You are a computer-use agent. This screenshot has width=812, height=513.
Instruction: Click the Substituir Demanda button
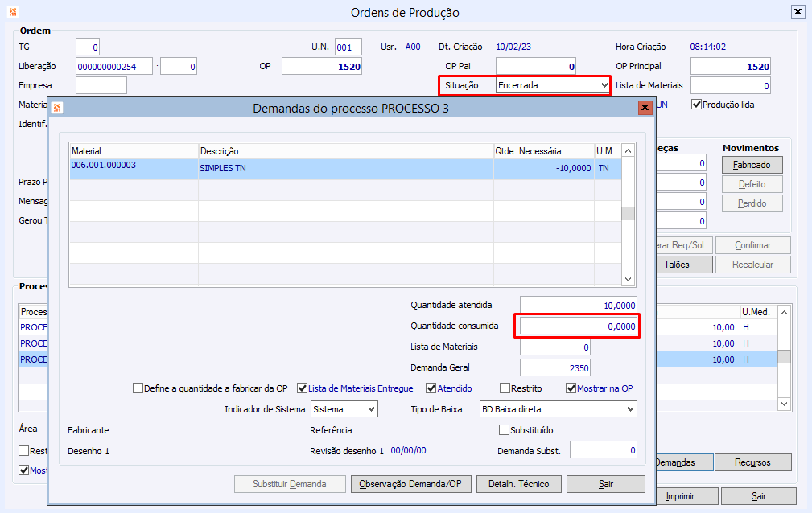click(290, 484)
